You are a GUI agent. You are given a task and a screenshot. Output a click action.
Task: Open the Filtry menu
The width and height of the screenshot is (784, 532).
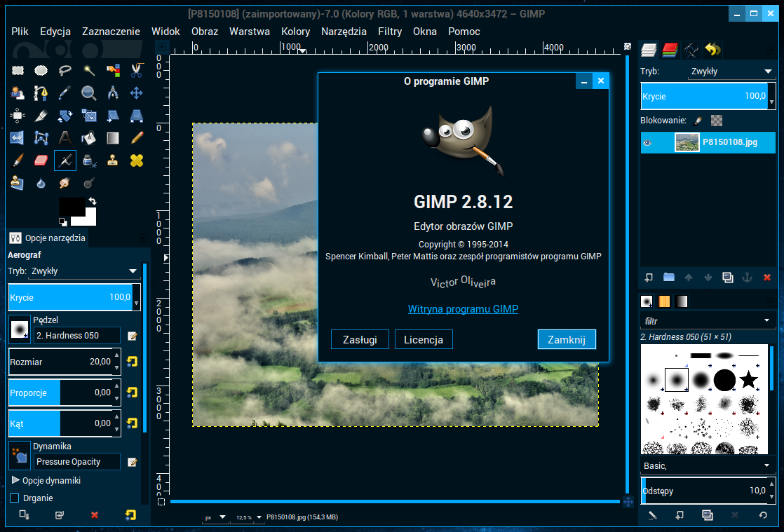tap(390, 32)
